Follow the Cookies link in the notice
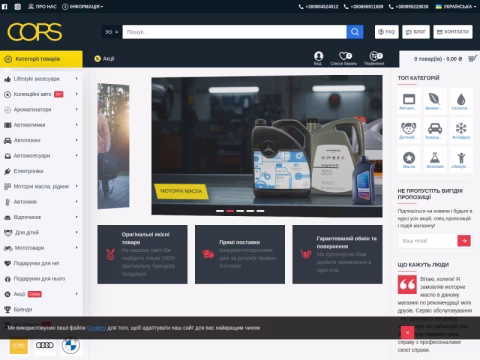 pyautogui.click(x=96, y=328)
